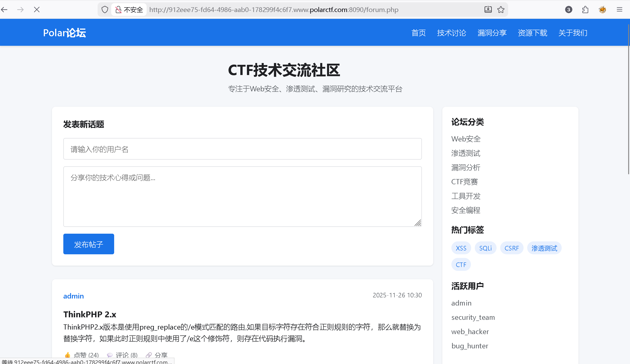The height and width of the screenshot is (364, 630).
Task: Click the page vertical scrollbar
Action: (x=628, y=100)
